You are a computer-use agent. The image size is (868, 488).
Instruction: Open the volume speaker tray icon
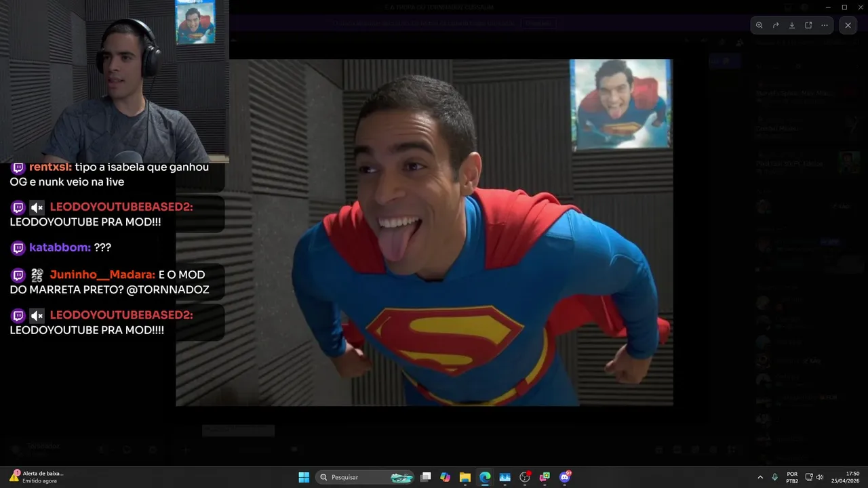(x=820, y=477)
